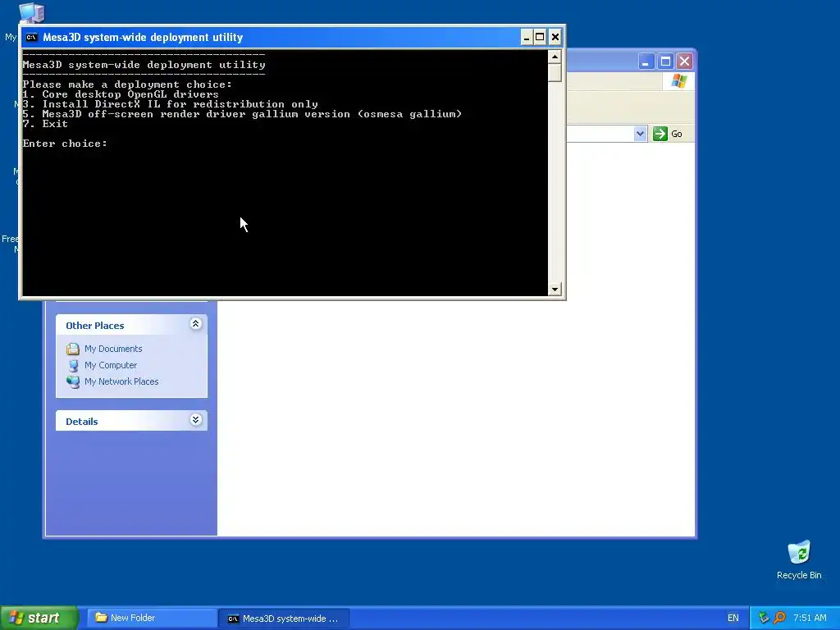This screenshot has height=630, width=840.
Task: Expand the Details panel
Action: [x=195, y=419]
